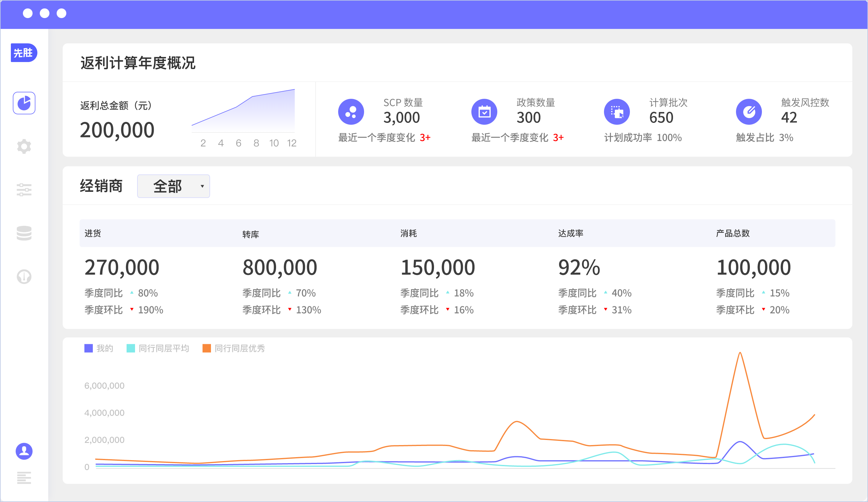Click the 季度环比 20% indicator
This screenshot has height=502, width=868.
[x=753, y=310]
